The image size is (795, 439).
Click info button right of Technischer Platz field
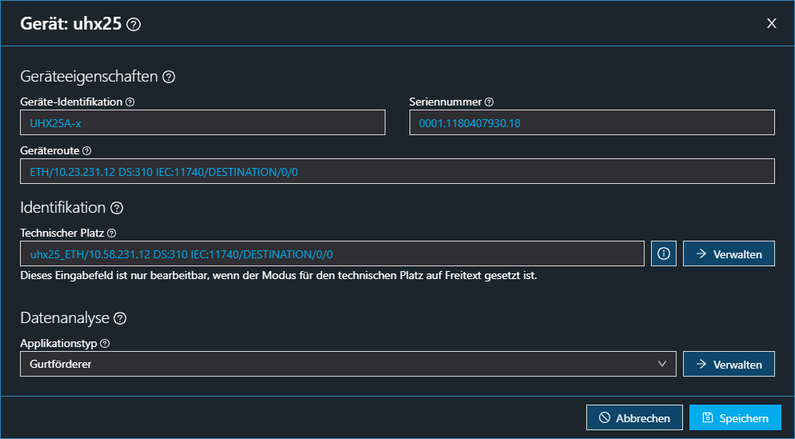tap(663, 254)
